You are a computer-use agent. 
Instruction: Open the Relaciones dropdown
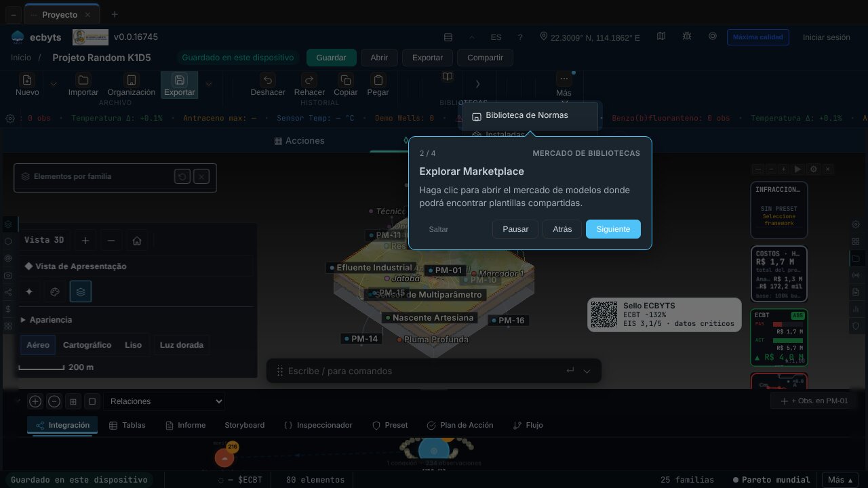[164, 401]
